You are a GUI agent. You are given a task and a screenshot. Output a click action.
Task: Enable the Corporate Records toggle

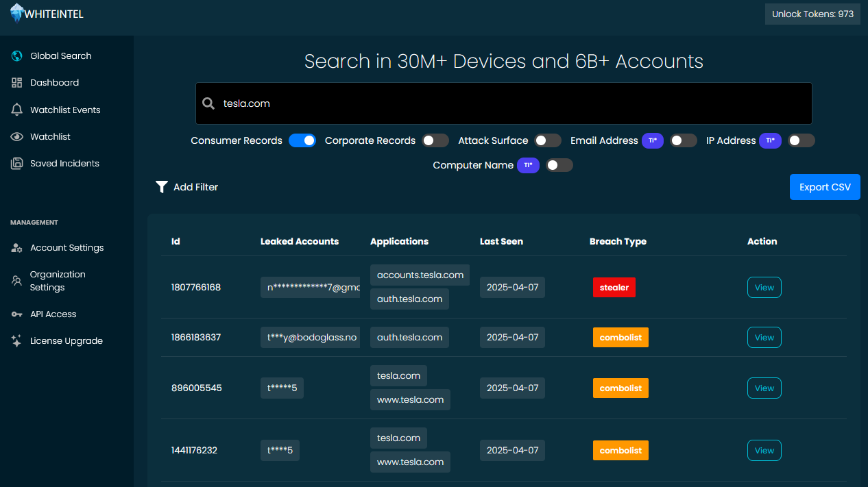click(435, 140)
